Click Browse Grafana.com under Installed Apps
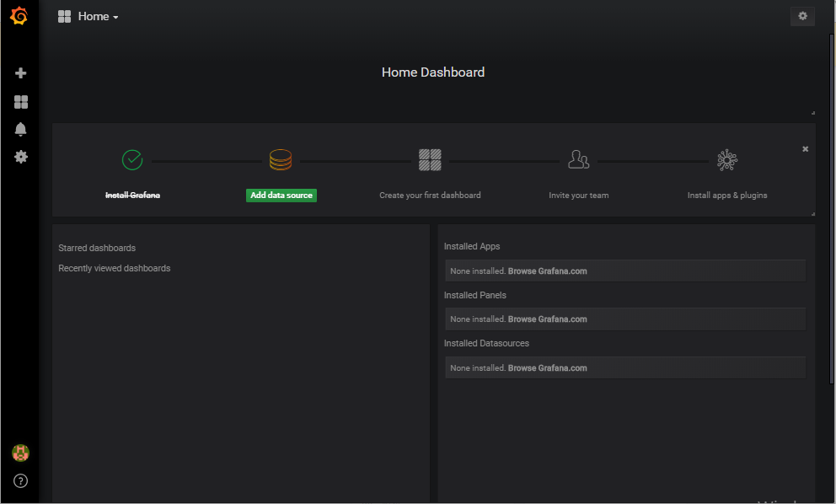The height and width of the screenshot is (504, 836). [x=547, y=271]
